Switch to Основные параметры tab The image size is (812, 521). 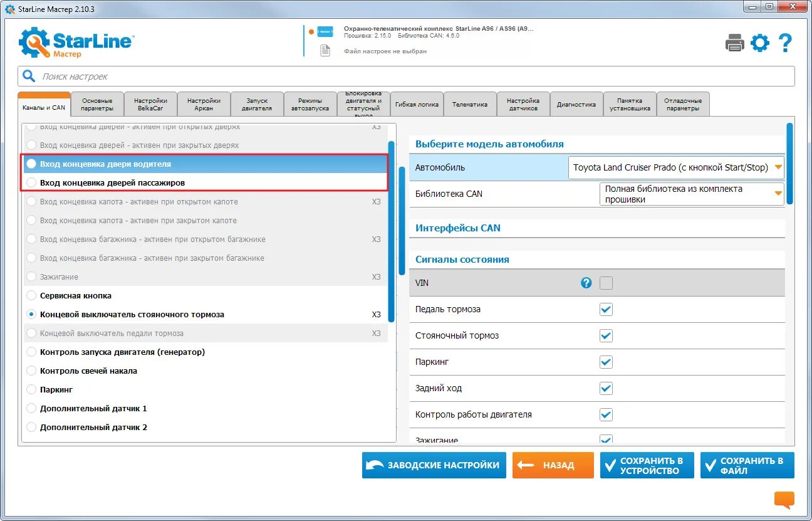point(97,104)
